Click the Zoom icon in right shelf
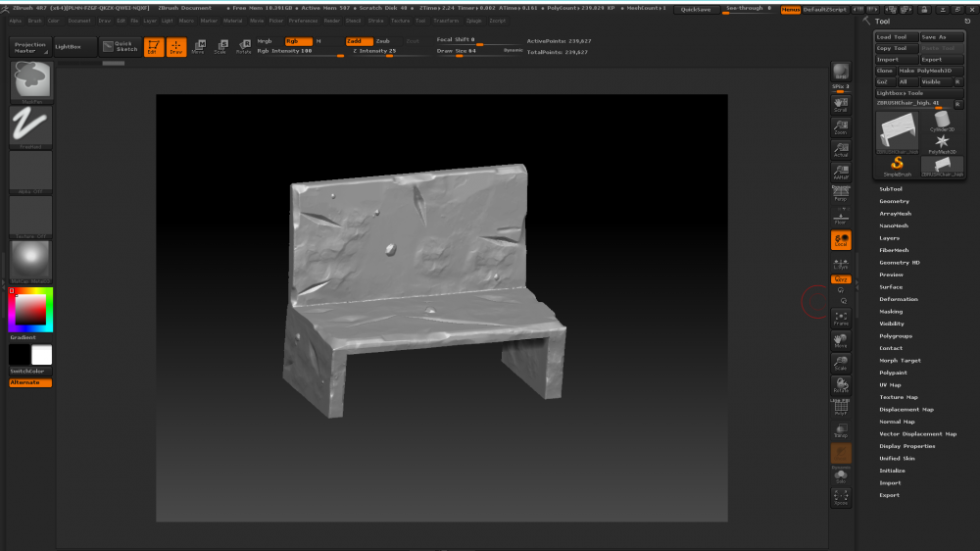 841,126
